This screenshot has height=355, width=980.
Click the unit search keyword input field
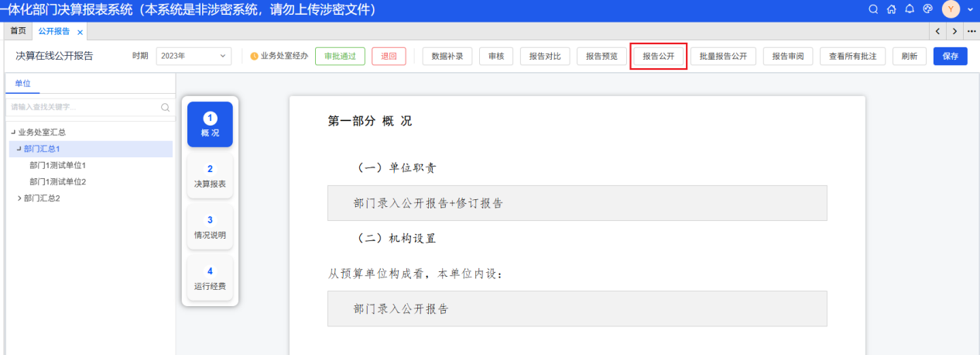89,107
